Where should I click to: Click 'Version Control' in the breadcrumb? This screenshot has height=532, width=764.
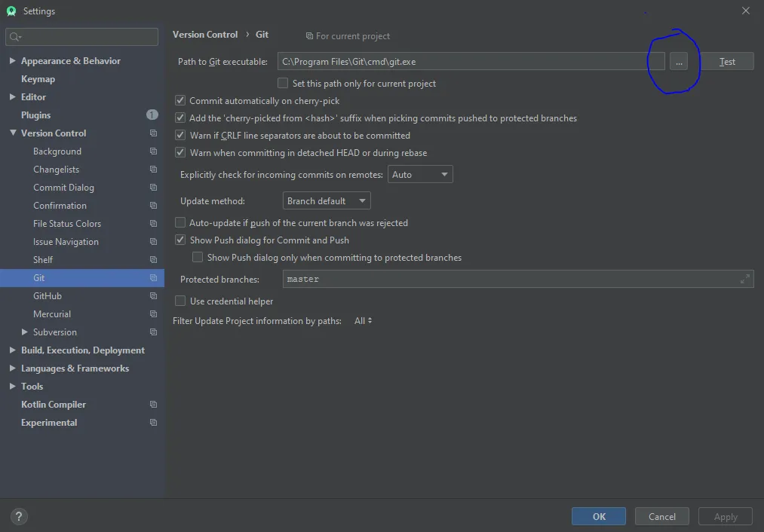point(205,35)
